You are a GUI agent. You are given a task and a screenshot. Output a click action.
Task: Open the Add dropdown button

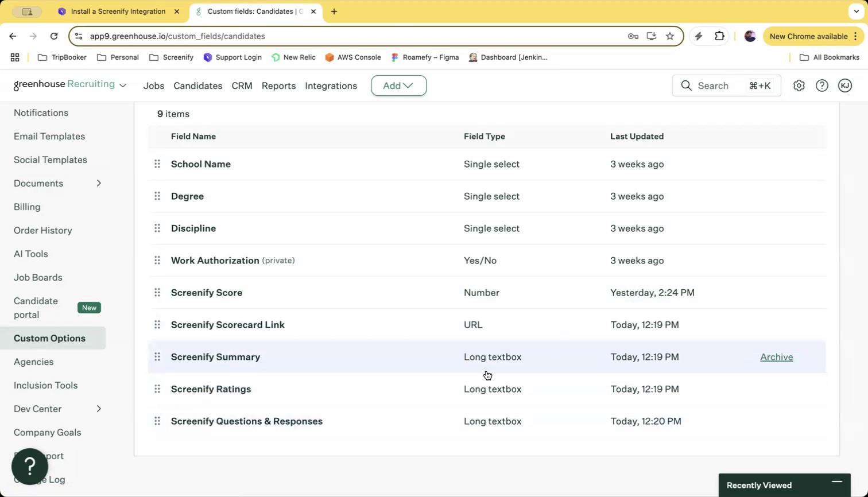(x=398, y=86)
